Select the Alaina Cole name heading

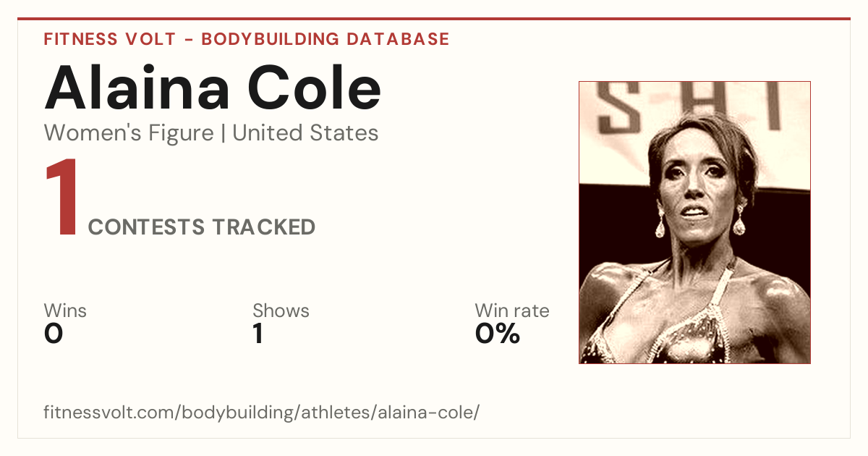[213, 88]
